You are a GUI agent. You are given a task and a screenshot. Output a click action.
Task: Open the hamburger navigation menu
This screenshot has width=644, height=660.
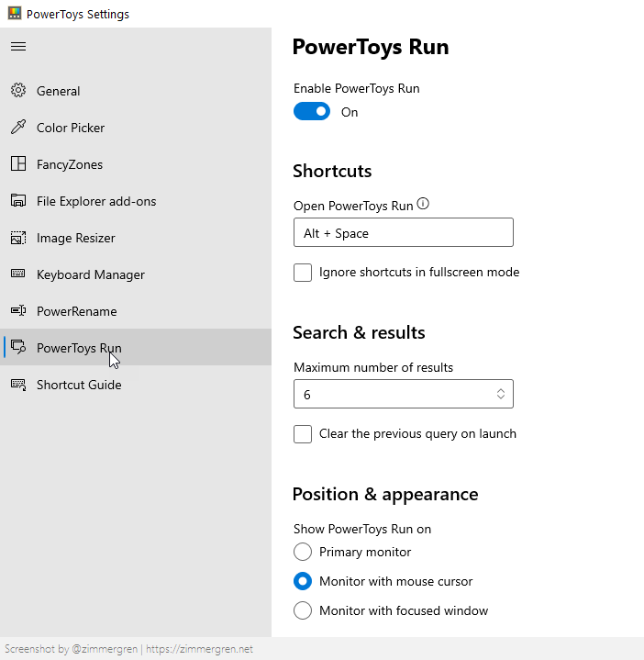[18, 46]
